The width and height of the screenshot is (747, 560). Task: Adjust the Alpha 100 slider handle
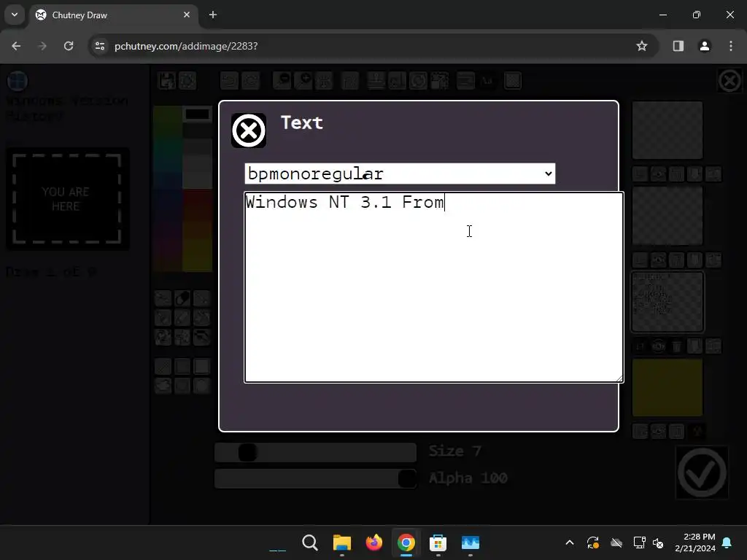(x=407, y=478)
